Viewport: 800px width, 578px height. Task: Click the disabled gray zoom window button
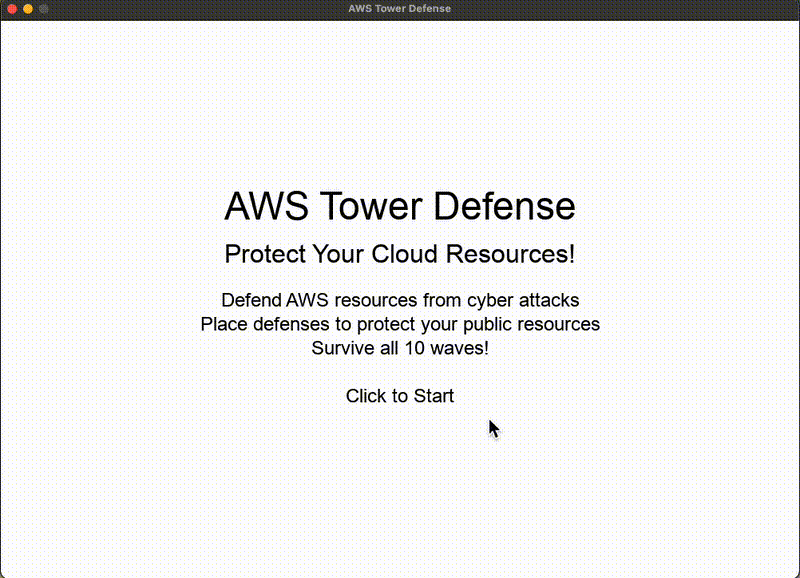tap(44, 9)
